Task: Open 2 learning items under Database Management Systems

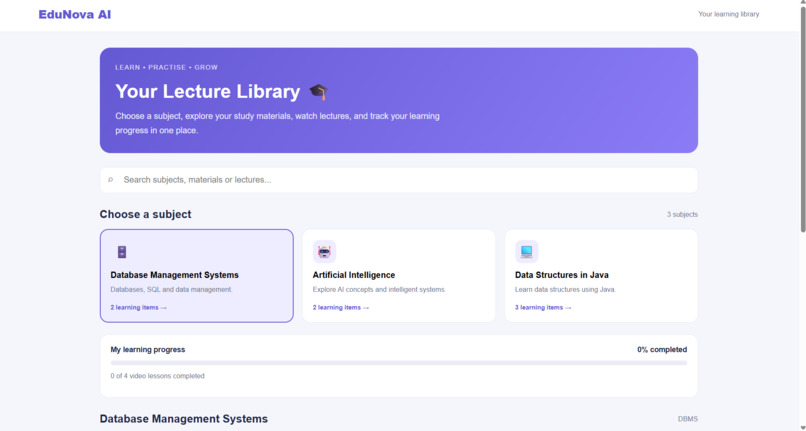Action: [139, 308]
